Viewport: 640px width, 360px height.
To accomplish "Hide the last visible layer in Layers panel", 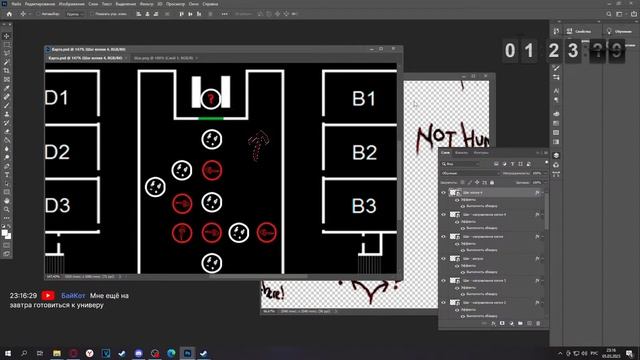I will click(444, 302).
